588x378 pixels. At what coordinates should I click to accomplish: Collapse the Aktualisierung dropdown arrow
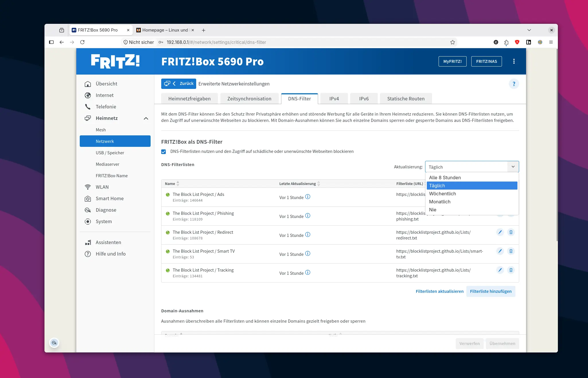pyautogui.click(x=513, y=167)
